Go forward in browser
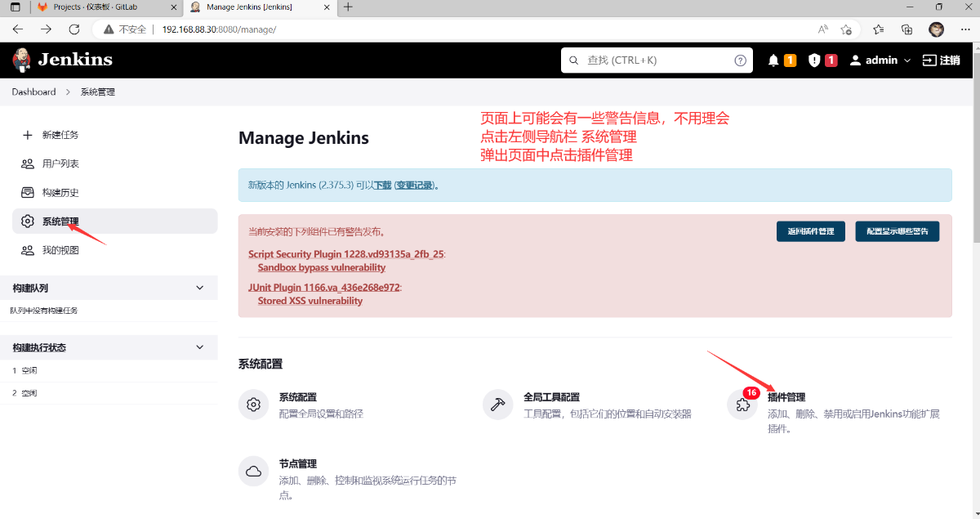980x519 pixels. click(46, 29)
